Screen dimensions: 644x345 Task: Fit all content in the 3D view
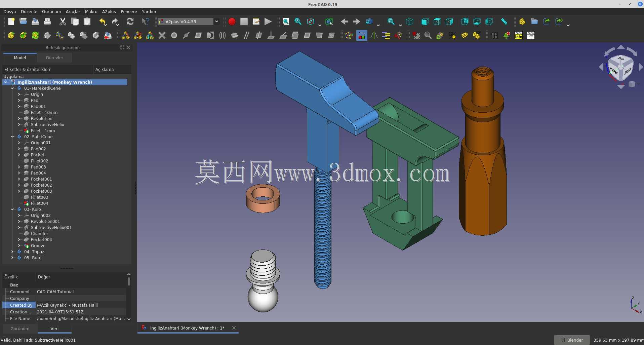pyautogui.click(x=286, y=22)
